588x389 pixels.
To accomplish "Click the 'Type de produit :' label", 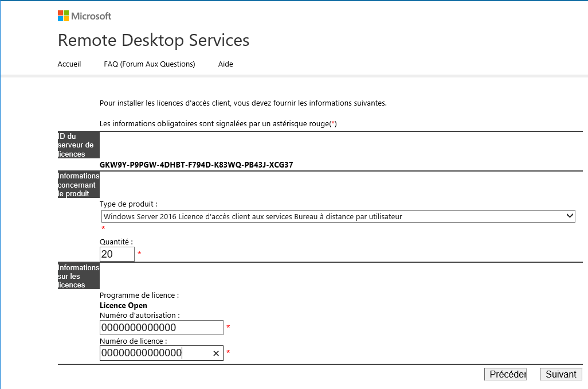I will pos(128,204).
